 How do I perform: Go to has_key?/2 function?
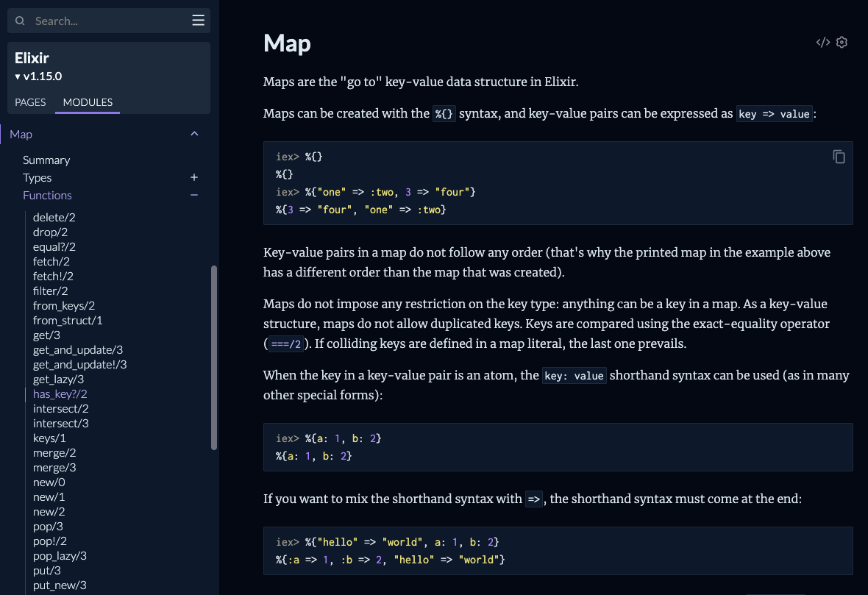click(x=60, y=394)
